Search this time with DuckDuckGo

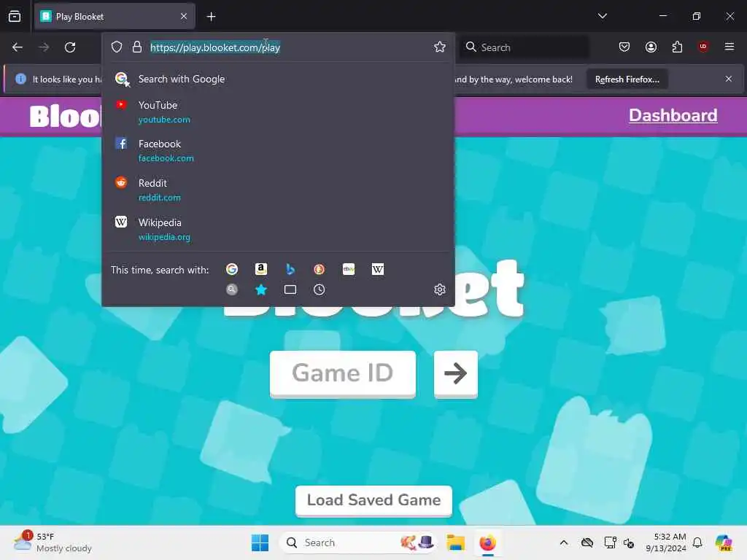[320, 270]
